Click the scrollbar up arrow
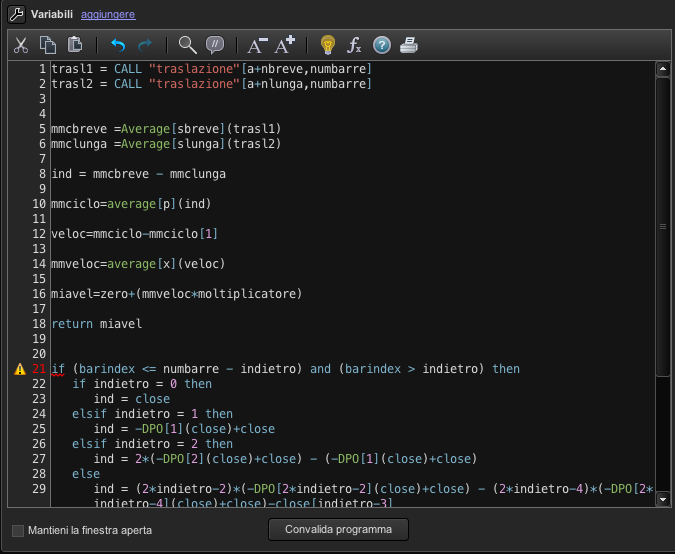The height and width of the screenshot is (554, 675). [x=661, y=70]
